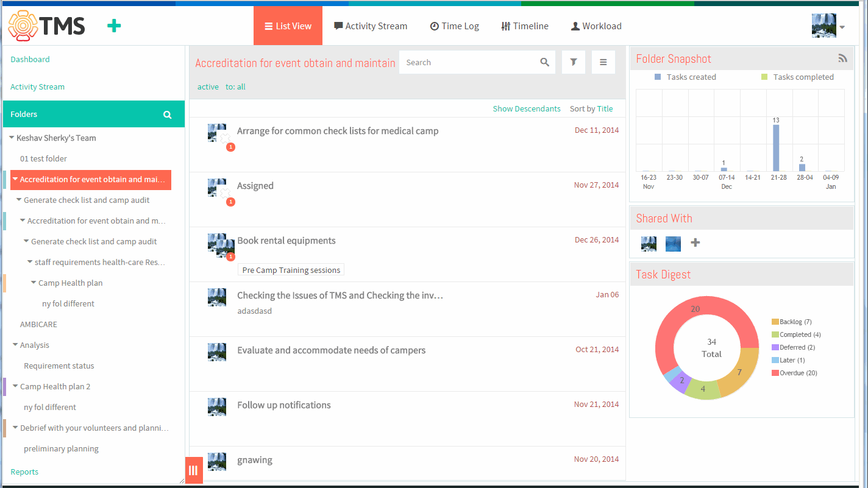Click Tasks completed green legend swatch
Screen dimensions: 868x488
click(x=764, y=77)
